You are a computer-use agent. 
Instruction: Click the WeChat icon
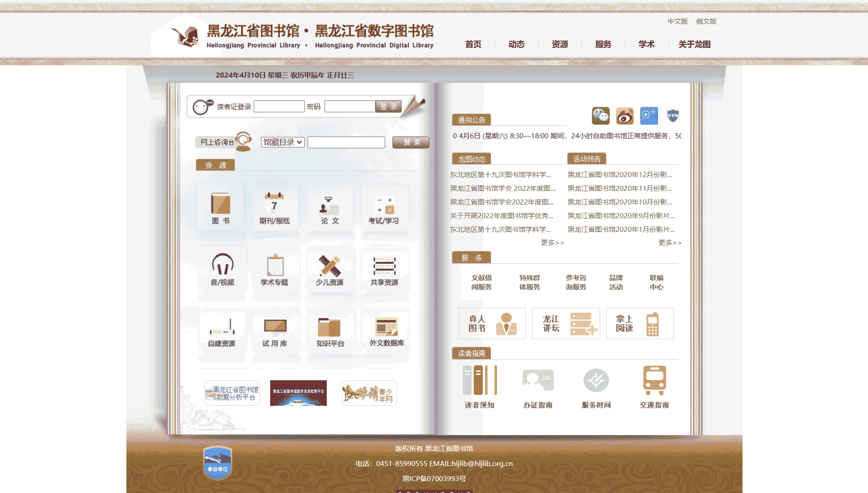601,116
